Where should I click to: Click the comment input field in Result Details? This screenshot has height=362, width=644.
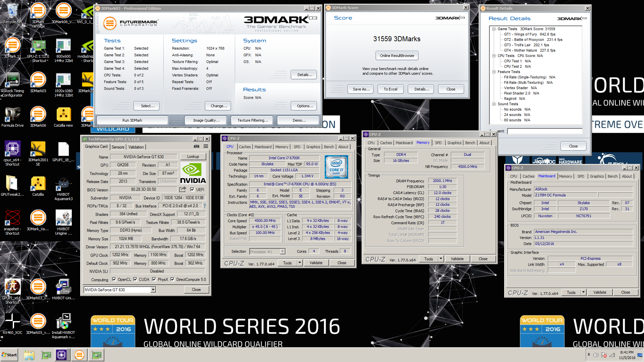tap(545, 131)
